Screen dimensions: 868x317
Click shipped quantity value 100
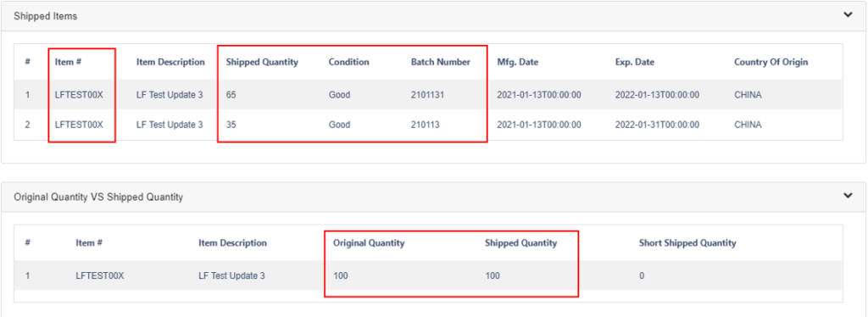(x=492, y=275)
